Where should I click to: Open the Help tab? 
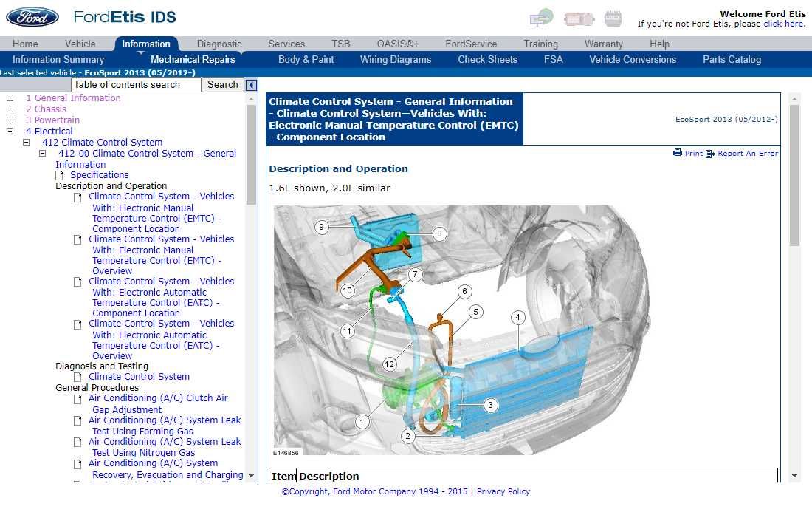tap(659, 44)
